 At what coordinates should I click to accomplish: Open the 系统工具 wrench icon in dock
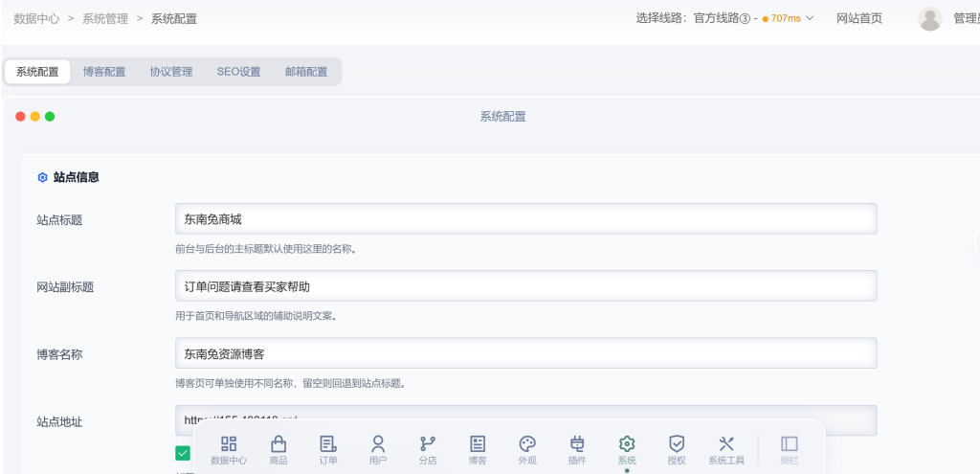pos(726,451)
